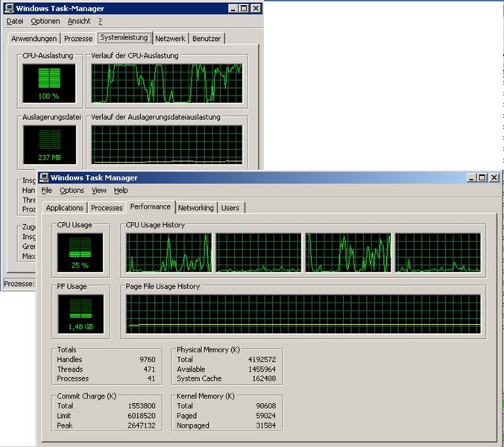Click Physical Memory Total 4192572
504x447 pixels.
click(262, 359)
